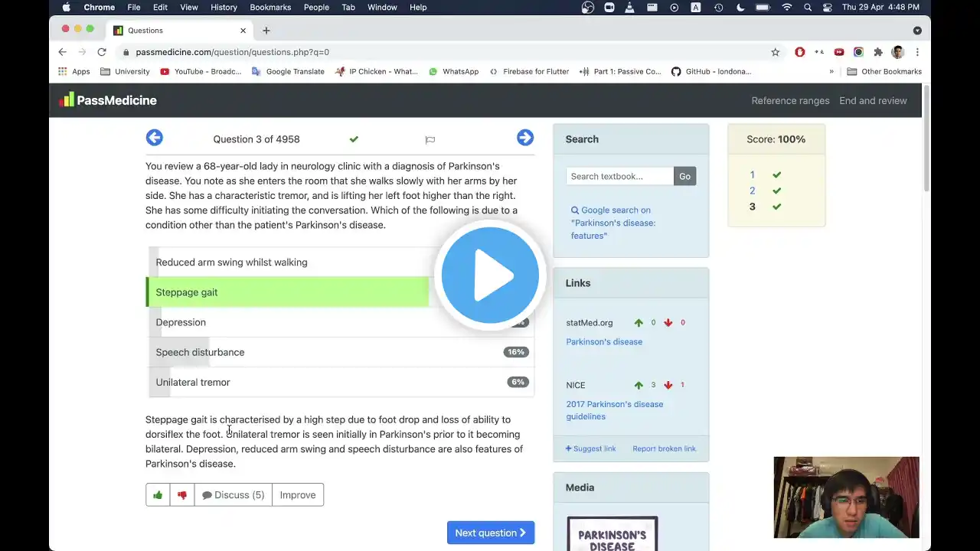The image size is (980, 551).
Task: Open a new browser tab
Action: [x=266, y=31]
